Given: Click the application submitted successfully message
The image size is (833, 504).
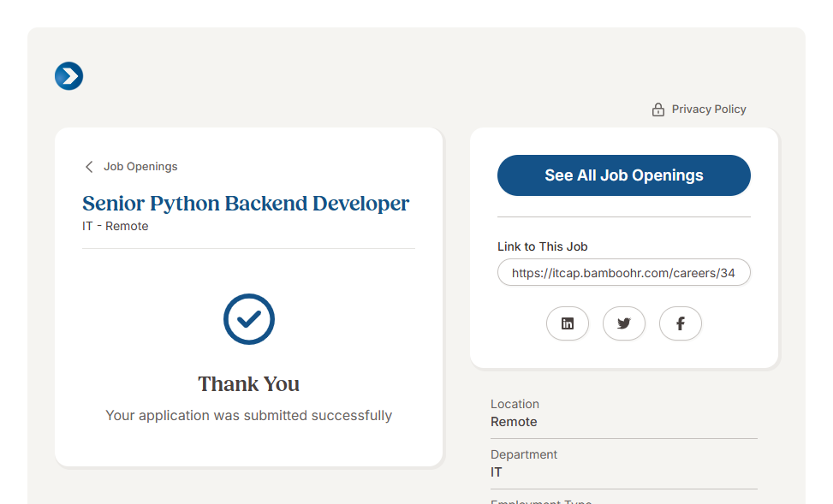Looking at the screenshot, I should point(248,416).
